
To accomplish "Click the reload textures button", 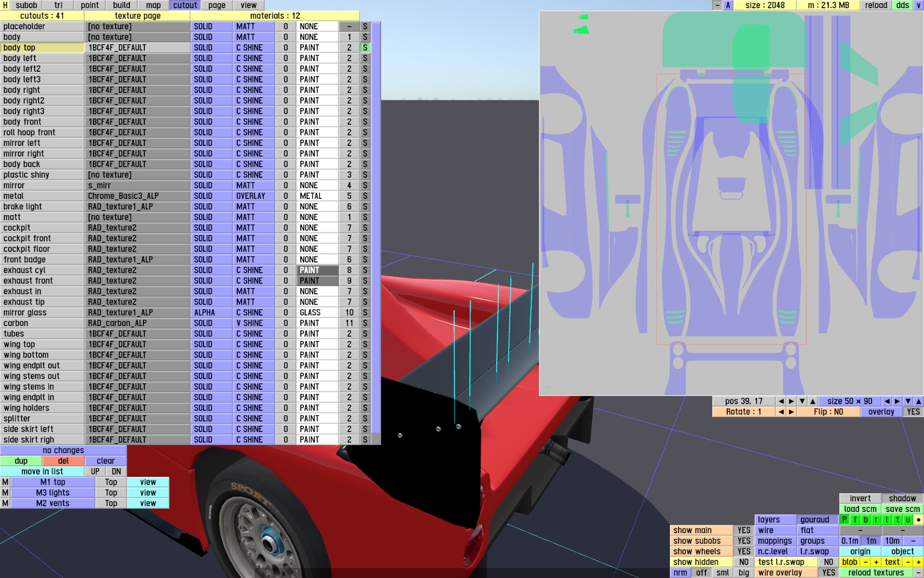I will pyautogui.click(x=876, y=573).
